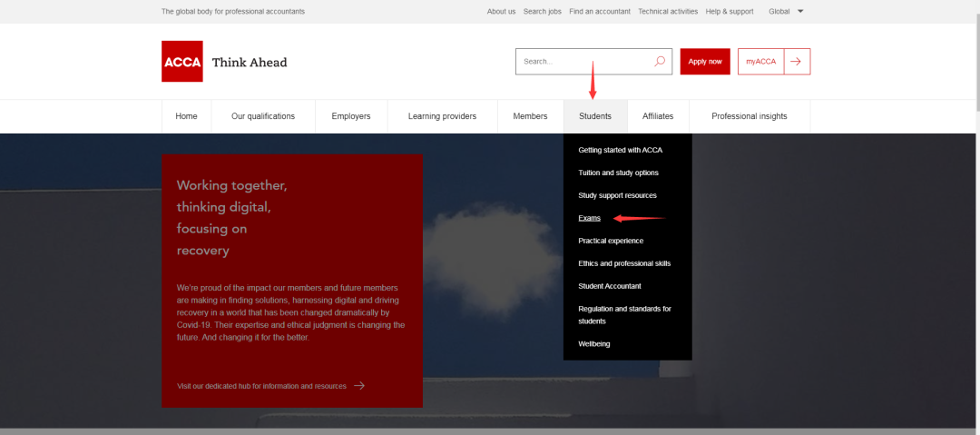Image resolution: width=980 pixels, height=435 pixels.
Task: Open the Employers menu
Action: [351, 116]
